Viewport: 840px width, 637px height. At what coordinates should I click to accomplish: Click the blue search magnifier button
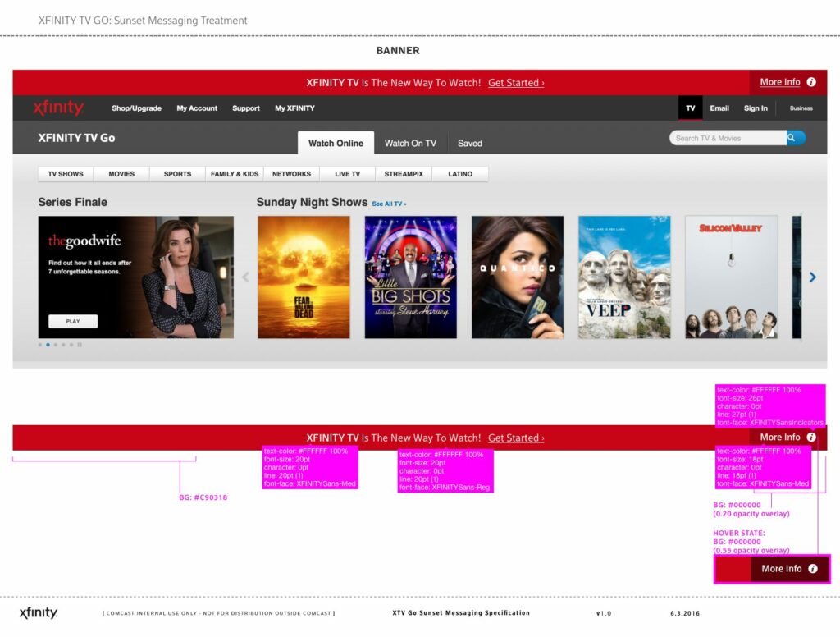click(796, 138)
